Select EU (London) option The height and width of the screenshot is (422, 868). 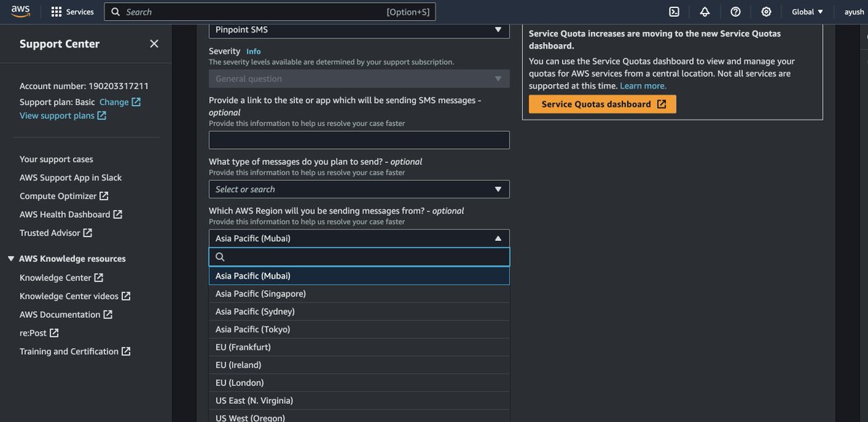pyautogui.click(x=359, y=383)
